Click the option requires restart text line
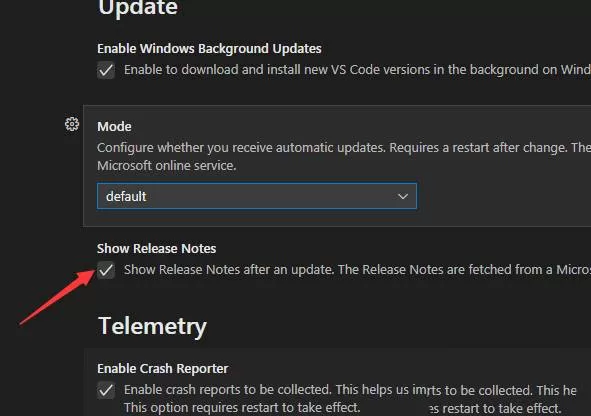This screenshot has width=591, height=416. point(242,408)
